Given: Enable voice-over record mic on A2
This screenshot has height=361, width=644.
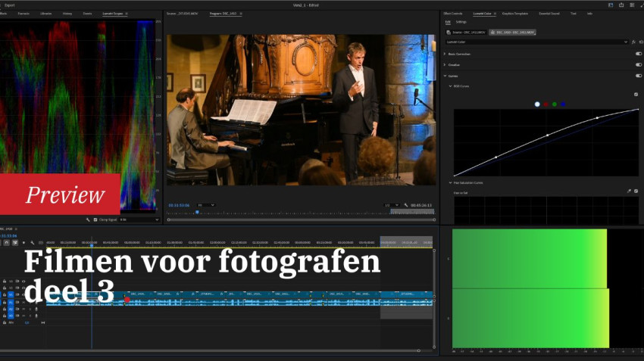Looking at the screenshot, I should click(x=36, y=309).
